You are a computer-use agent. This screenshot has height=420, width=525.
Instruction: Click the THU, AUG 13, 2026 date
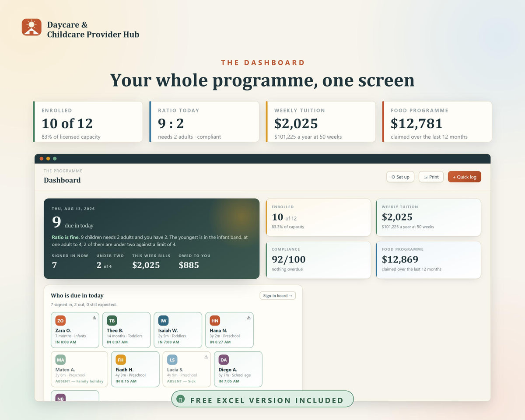(x=73, y=209)
